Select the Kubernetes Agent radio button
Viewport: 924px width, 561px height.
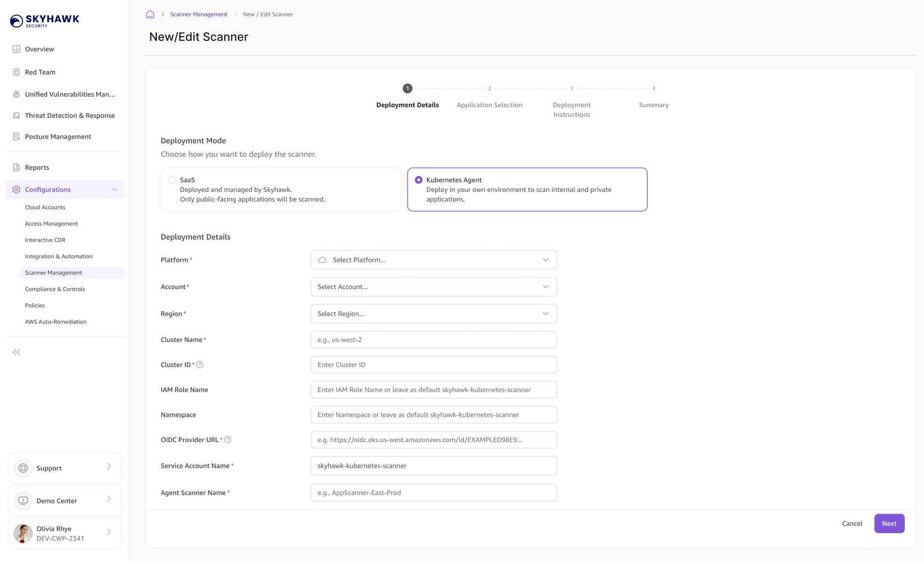pos(419,180)
